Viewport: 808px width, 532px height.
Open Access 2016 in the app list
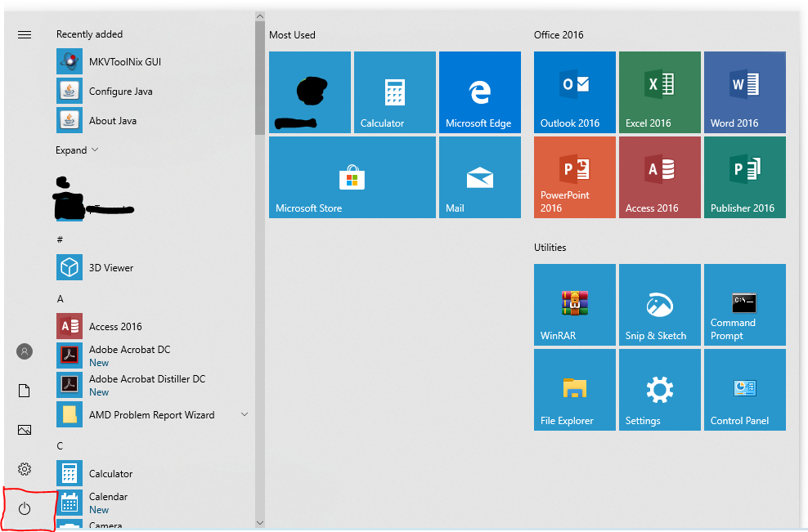(x=152, y=327)
